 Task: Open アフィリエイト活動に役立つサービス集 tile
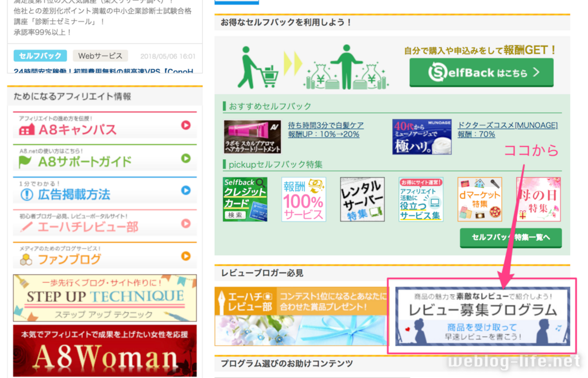point(421,199)
